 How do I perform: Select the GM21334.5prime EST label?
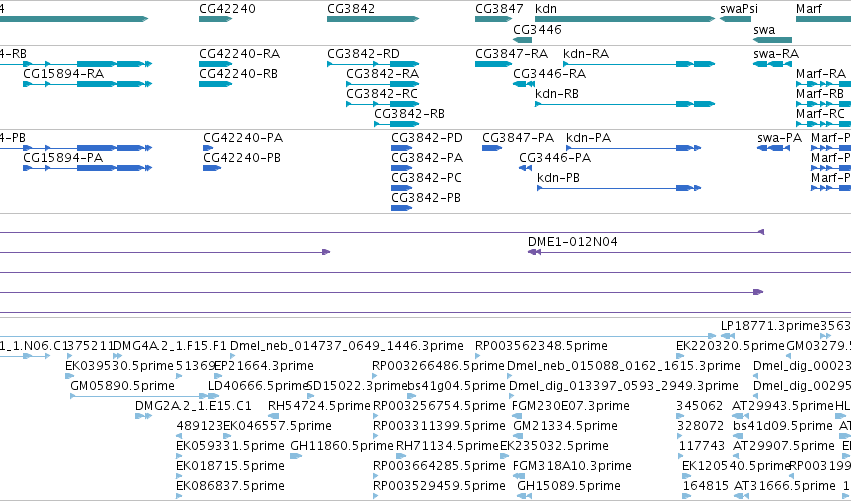pos(566,426)
